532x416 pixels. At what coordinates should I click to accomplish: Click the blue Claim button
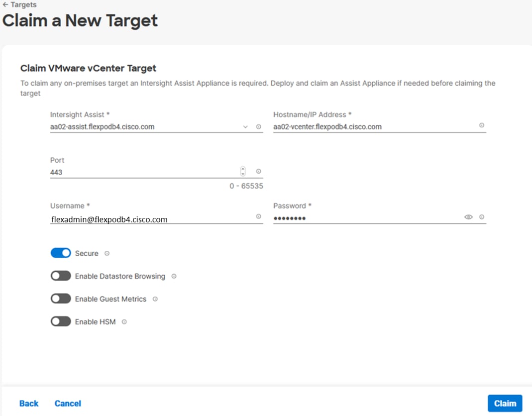point(505,403)
